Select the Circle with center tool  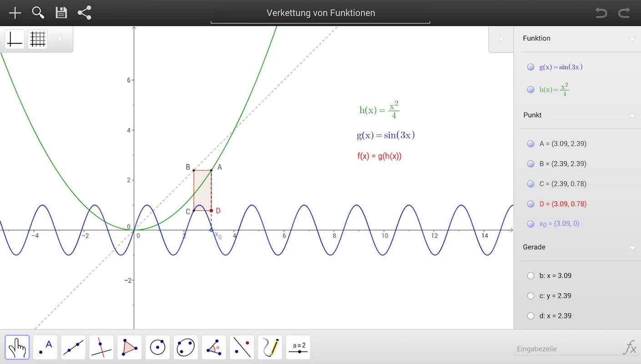pyautogui.click(x=158, y=348)
